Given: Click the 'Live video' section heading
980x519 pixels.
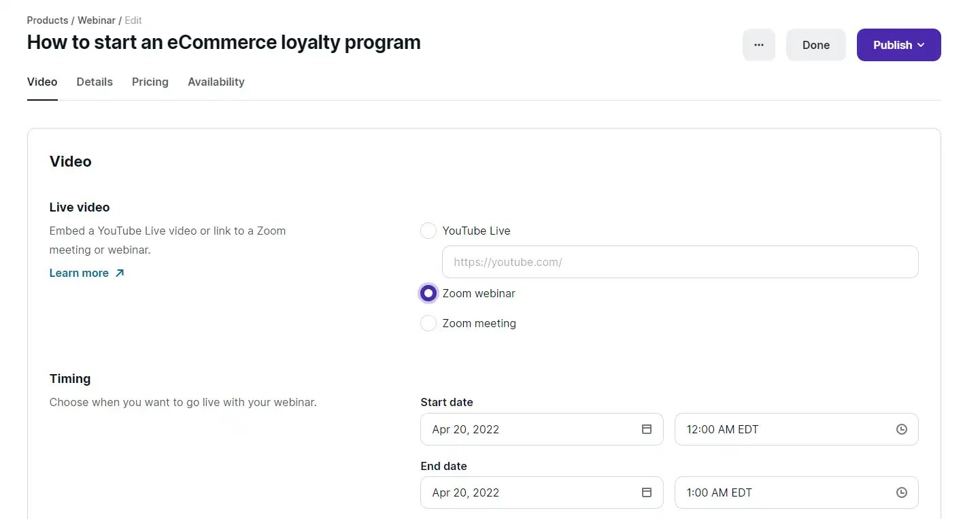Looking at the screenshot, I should tap(80, 207).
